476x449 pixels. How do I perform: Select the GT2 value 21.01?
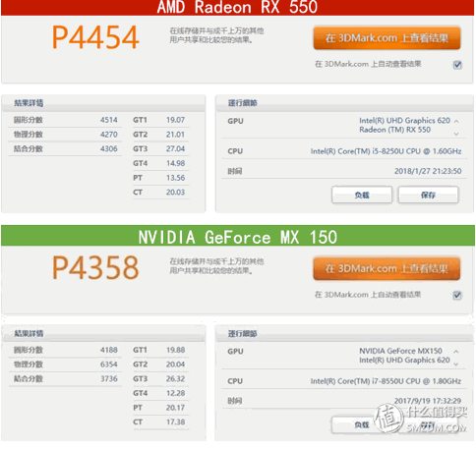[175, 135]
